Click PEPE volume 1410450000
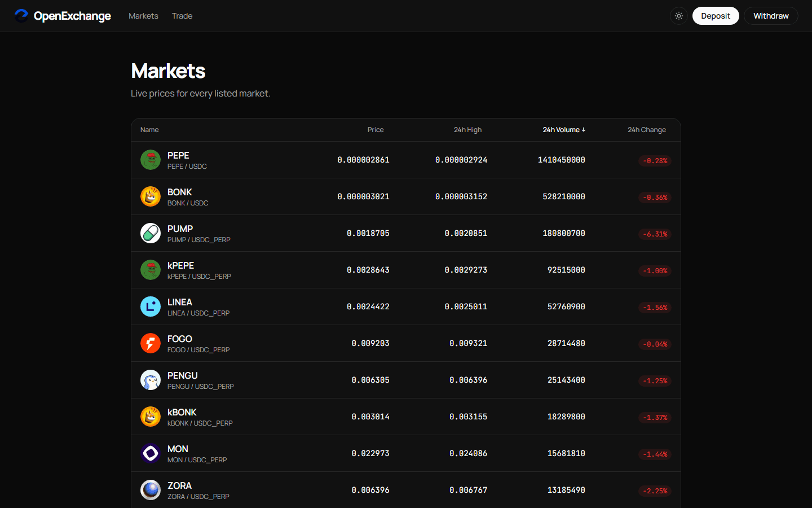 click(x=562, y=160)
